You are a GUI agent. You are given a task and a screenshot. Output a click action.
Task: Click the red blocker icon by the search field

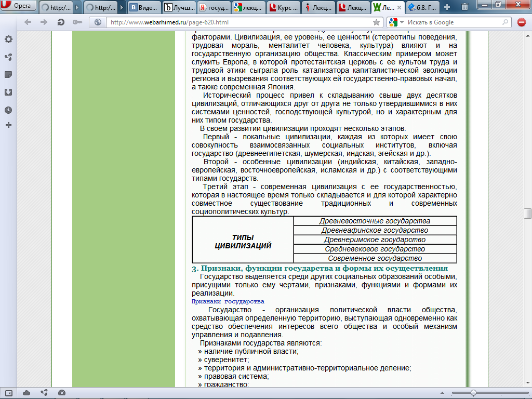(x=522, y=22)
